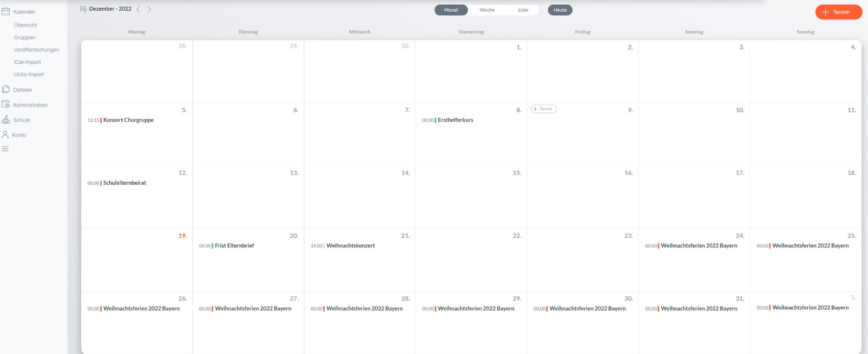This screenshot has height=354, width=868.
Task: Go to next month with right chevron
Action: pyautogui.click(x=149, y=9)
